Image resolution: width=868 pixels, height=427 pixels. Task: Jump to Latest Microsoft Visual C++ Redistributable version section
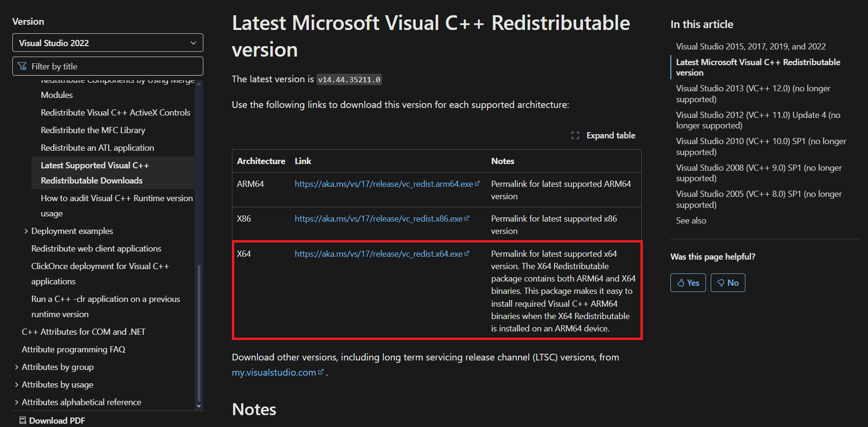[x=758, y=68]
